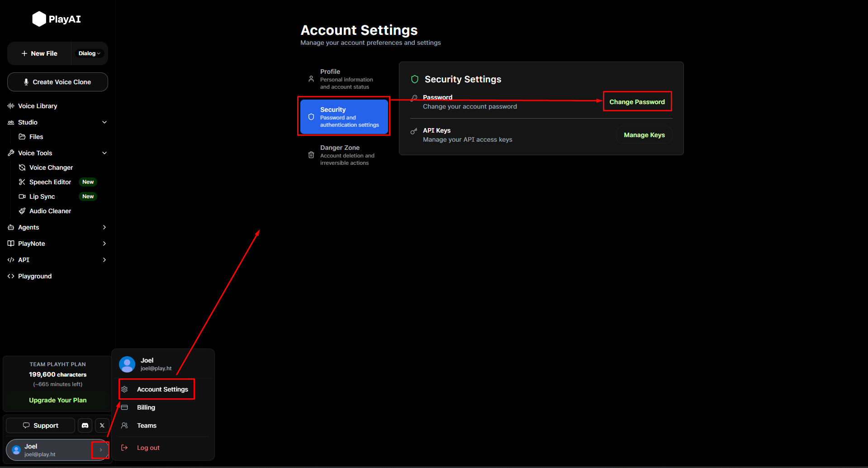Click the Voice Library waveform icon
868x468 pixels.
pyautogui.click(x=11, y=106)
